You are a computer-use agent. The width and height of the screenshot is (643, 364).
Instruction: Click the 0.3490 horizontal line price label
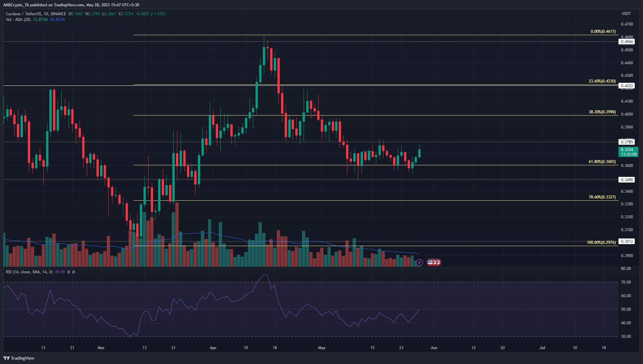tap(627, 180)
